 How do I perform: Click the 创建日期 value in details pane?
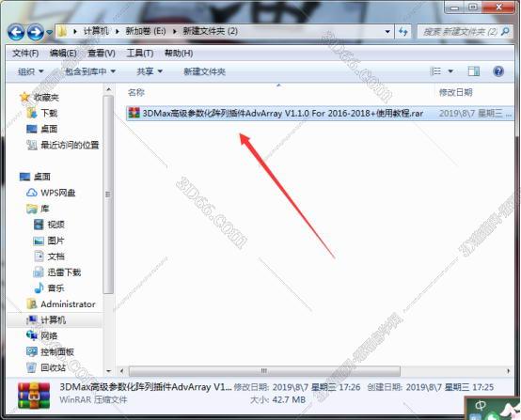tap(450, 387)
